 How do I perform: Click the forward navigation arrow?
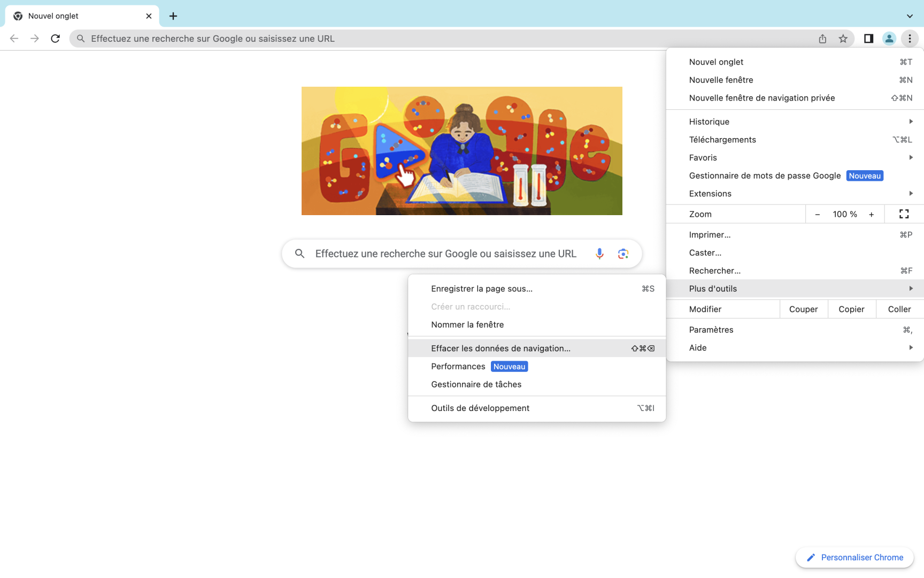[x=34, y=38]
